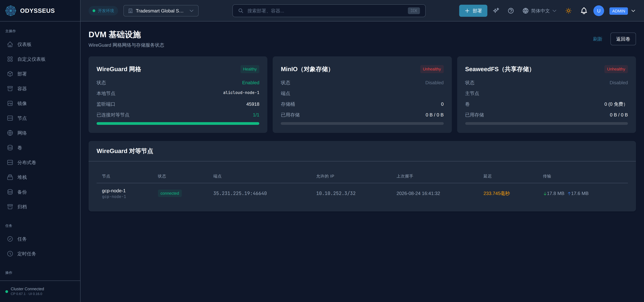This screenshot has width=644, height=302.
Task: Select 仪表板 menu item
Action: [40, 44]
